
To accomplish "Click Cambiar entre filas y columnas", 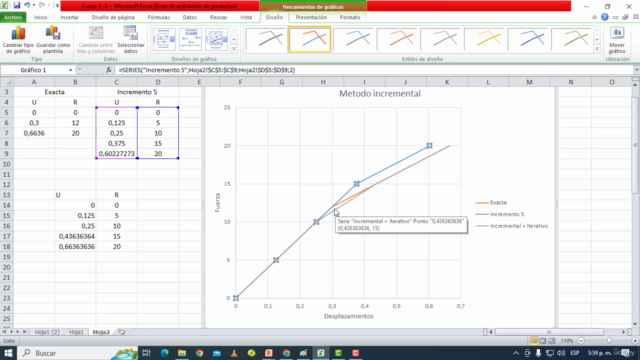I will (x=96, y=40).
